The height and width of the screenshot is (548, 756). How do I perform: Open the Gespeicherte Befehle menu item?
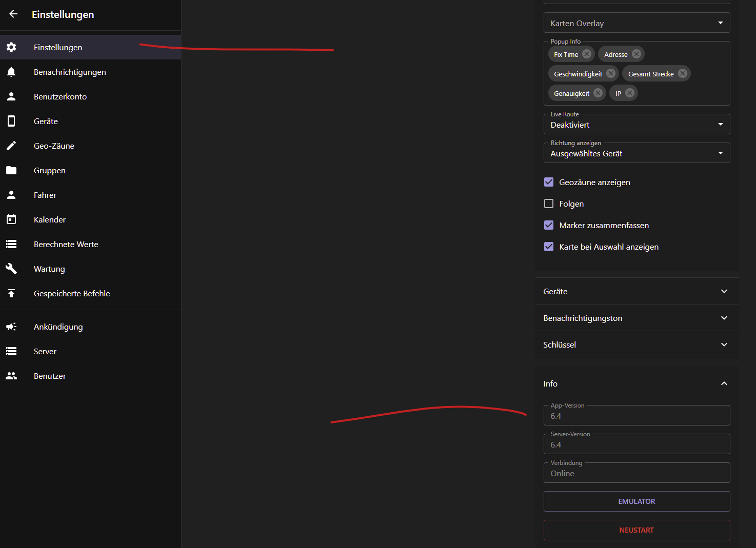click(90, 293)
